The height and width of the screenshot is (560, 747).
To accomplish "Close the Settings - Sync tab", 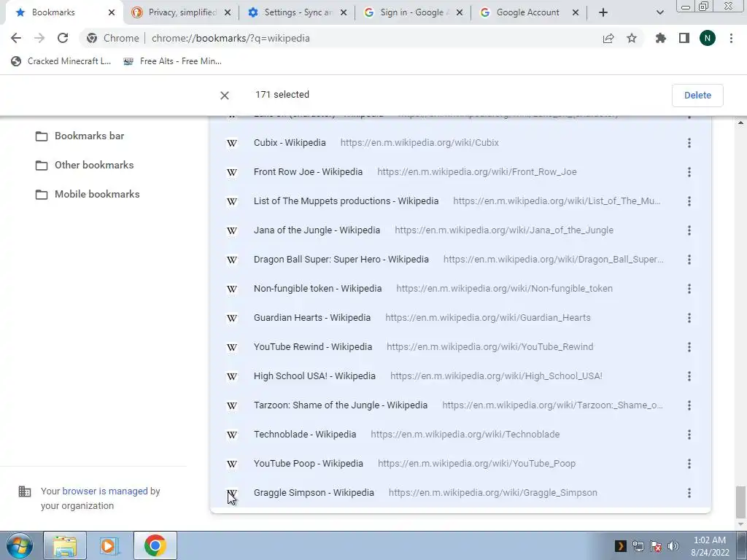I will click(344, 12).
